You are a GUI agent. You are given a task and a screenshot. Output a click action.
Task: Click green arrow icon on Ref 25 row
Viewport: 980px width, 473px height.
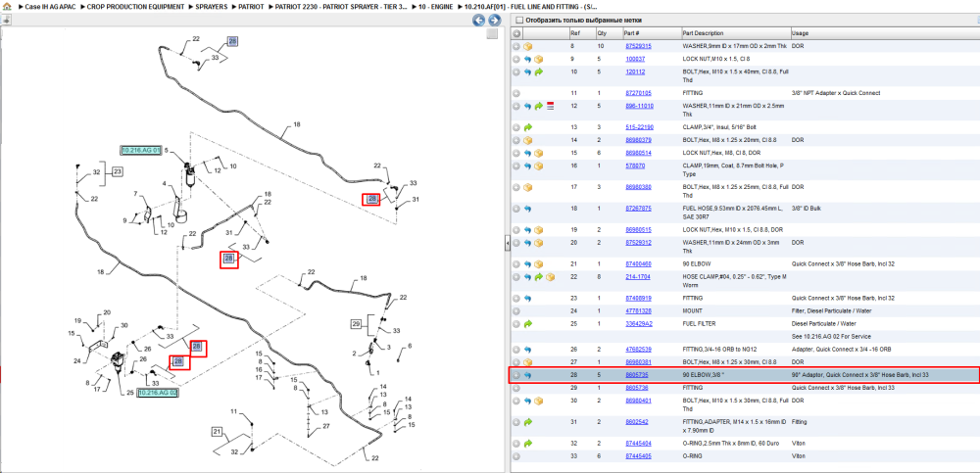point(527,324)
